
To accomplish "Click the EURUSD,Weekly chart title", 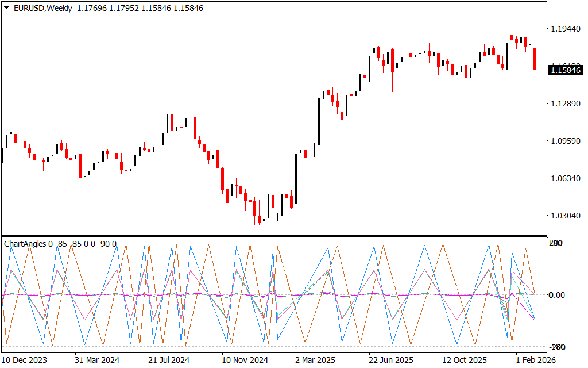I will tap(44, 8).
